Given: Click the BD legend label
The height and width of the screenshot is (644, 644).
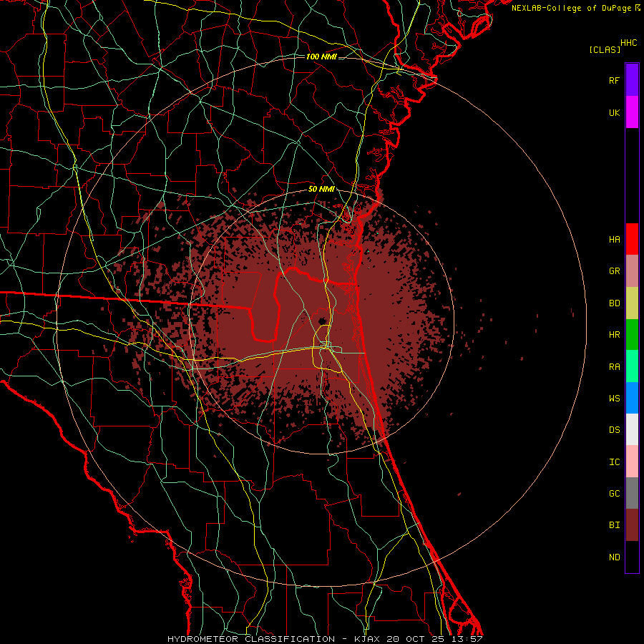Looking at the screenshot, I should [x=614, y=303].
